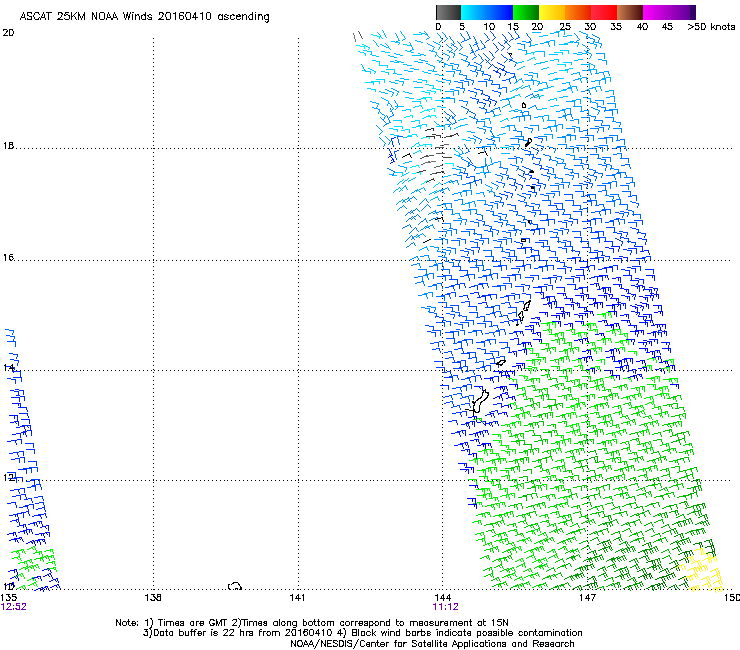Viewport: 740px width, 650px height.
Task: Click the longitude label 141
Action: 297,598
